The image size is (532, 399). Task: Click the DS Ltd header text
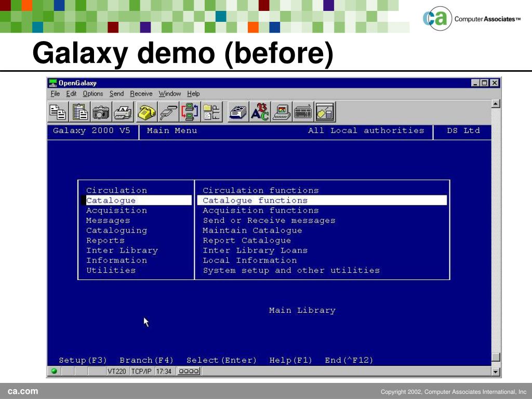tap(463, 130)
